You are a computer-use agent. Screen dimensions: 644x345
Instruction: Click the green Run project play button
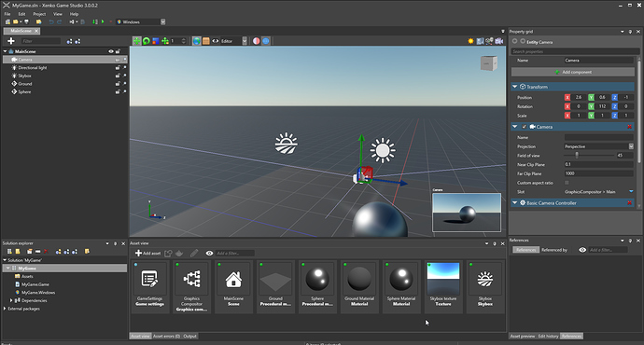coord(103,21)
